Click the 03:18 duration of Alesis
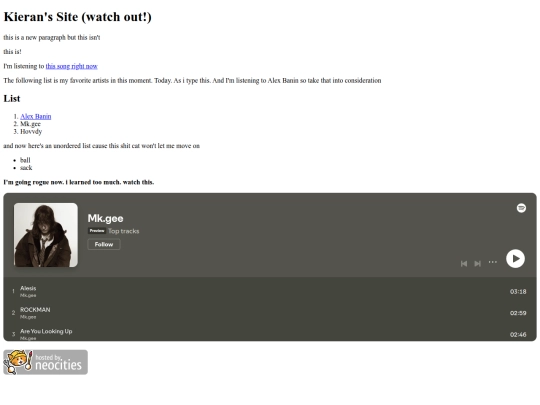The image size is (540, 405). pyautogui.click(x=518, y=292)
